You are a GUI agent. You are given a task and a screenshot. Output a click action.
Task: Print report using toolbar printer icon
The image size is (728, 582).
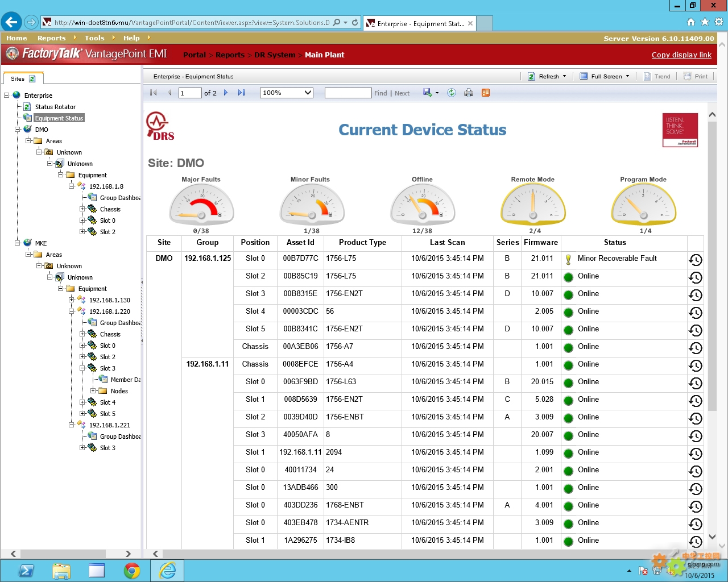click(469, 93)
